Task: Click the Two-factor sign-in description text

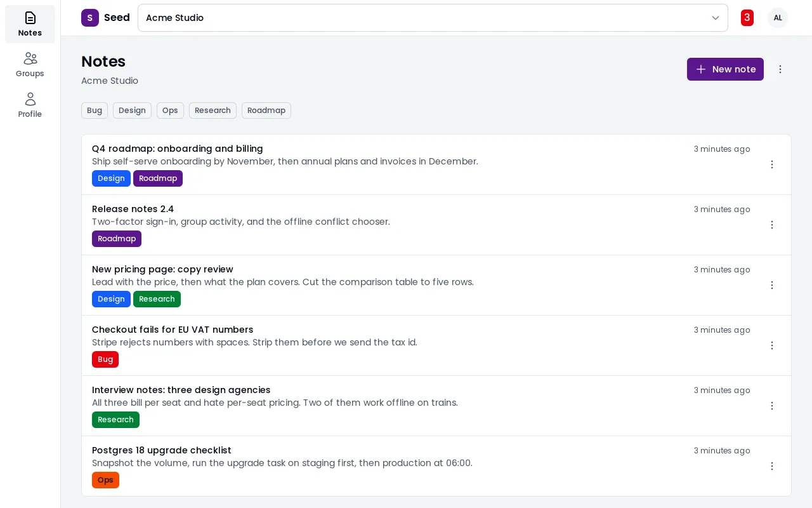Action: point(241,222)
